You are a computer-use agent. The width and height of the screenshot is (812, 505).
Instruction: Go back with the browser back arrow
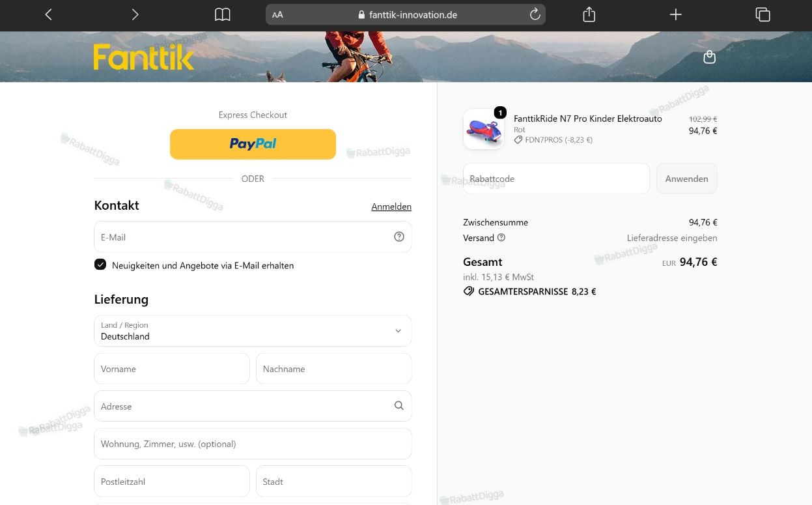point(49,14)
